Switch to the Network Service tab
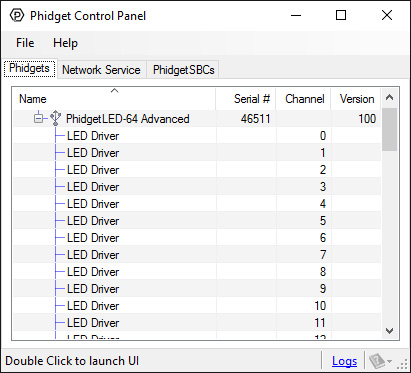The image size is (411, 373). click(101, 70)
